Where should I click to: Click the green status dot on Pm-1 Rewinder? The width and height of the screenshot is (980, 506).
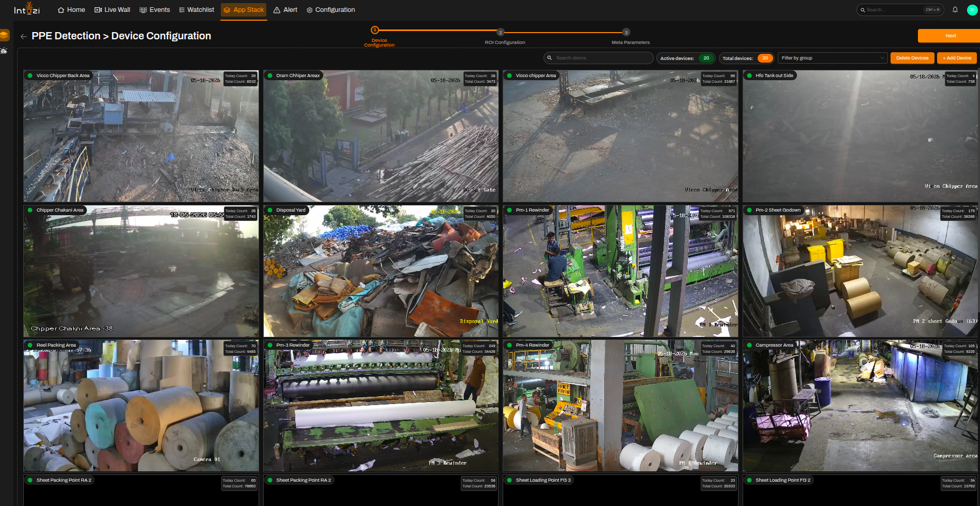tap(509, 210)
